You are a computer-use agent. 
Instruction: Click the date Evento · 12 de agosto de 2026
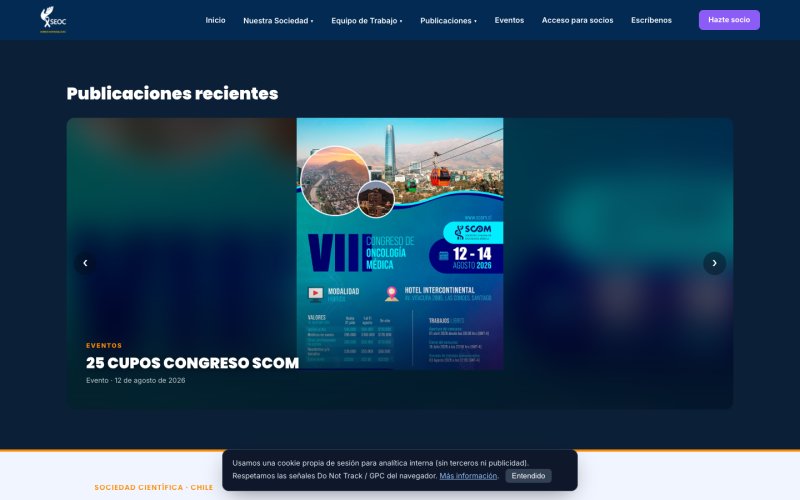[136, 381]
